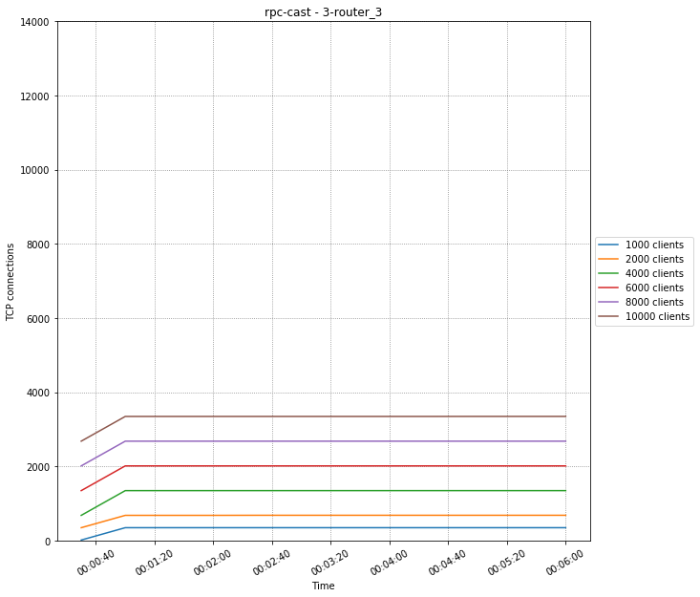Click the red legend line for 6000 clients

[609, 288]
